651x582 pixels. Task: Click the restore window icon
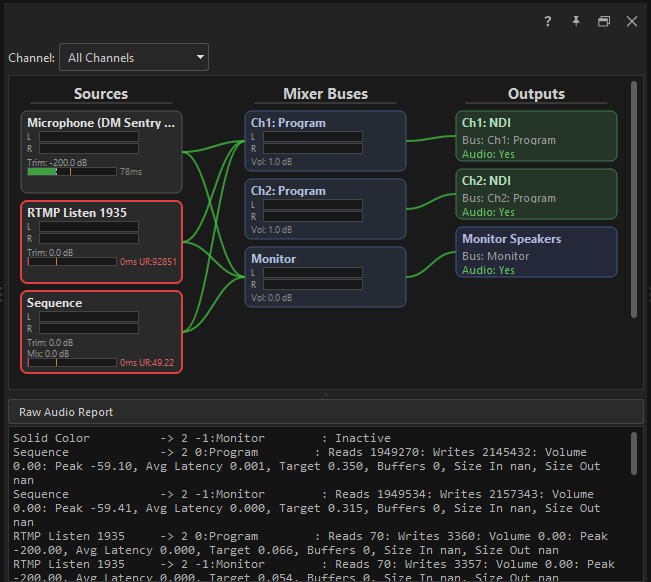(x=604, y=22)
